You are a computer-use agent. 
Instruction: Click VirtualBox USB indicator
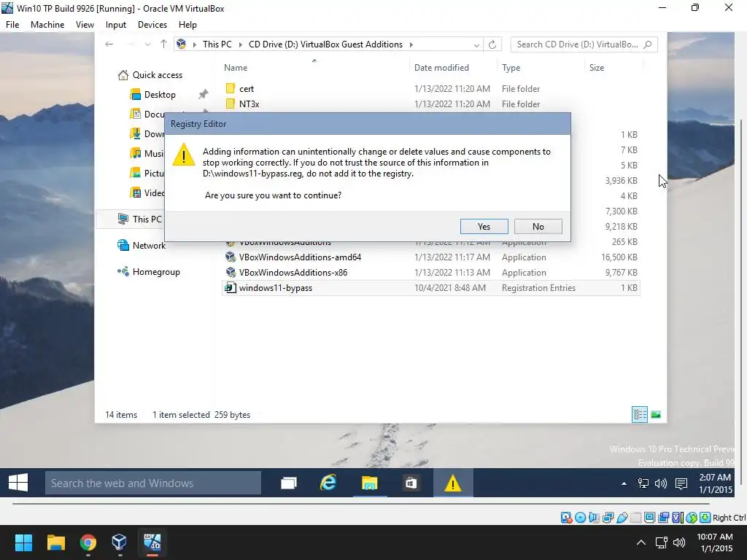tap(622, 518)
